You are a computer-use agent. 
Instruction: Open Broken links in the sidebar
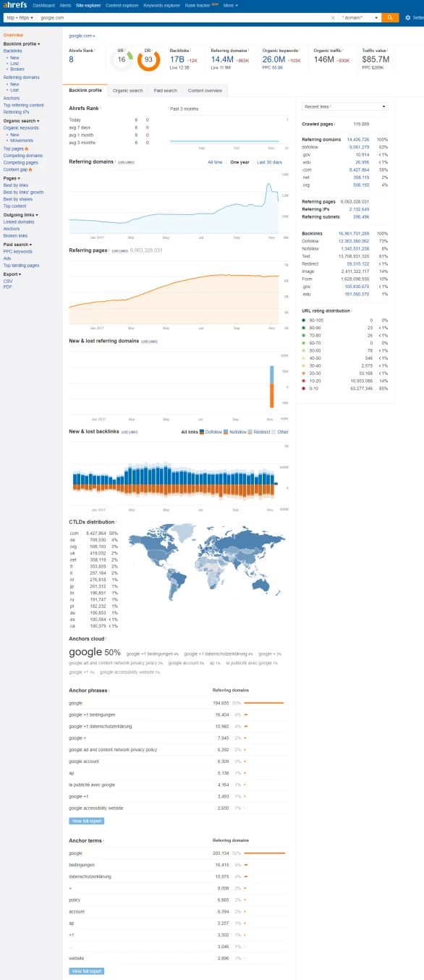coord(15,236)
